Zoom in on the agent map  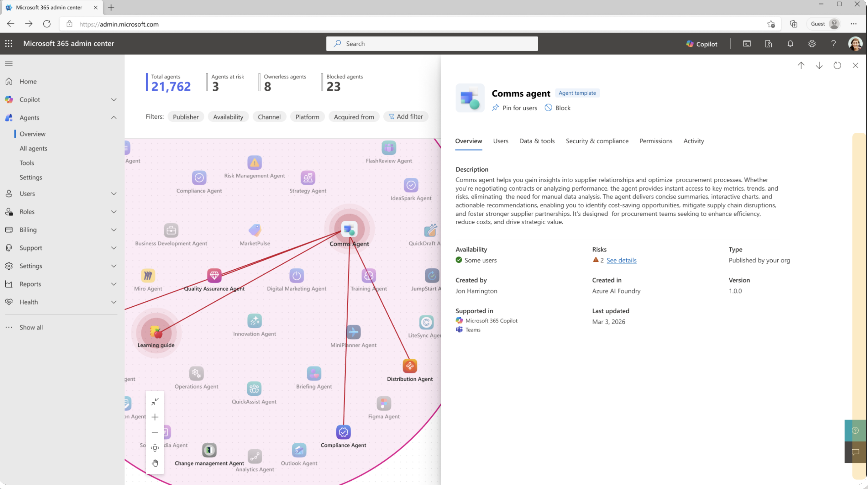pyautogui.click(x=155, y=417)
